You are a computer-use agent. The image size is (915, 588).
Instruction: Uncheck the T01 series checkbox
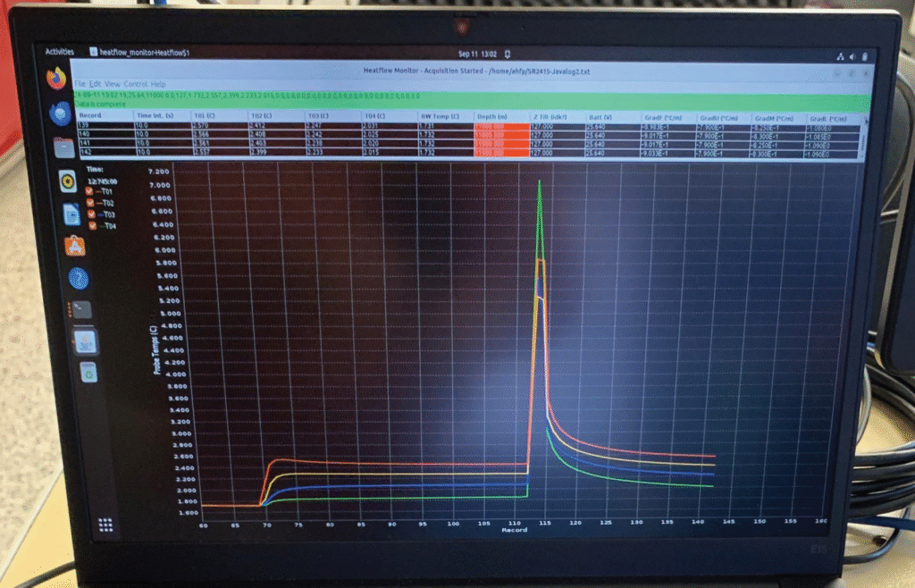click(x=88, y=191)
